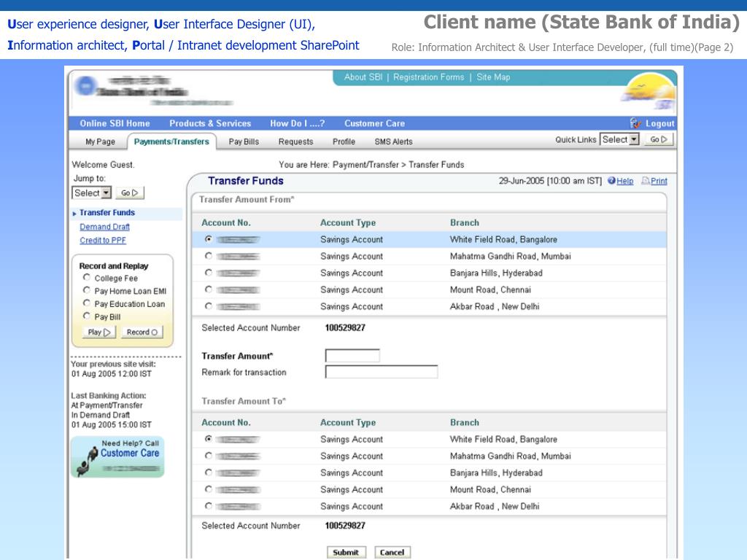Screen dimensions: 747x560
Task: Open the Quick Links Select dropdown
Action: tap(619, 139)
